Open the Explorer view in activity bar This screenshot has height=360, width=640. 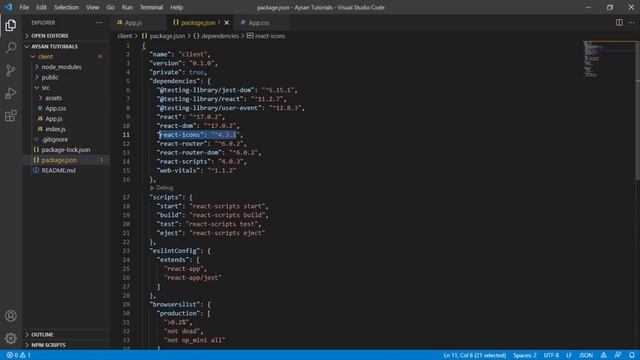point(11,25)
